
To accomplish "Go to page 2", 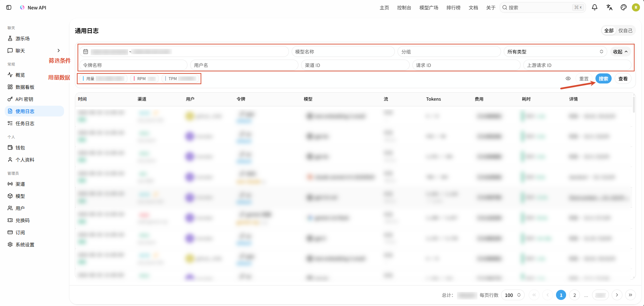I will [x=575, y=295].
